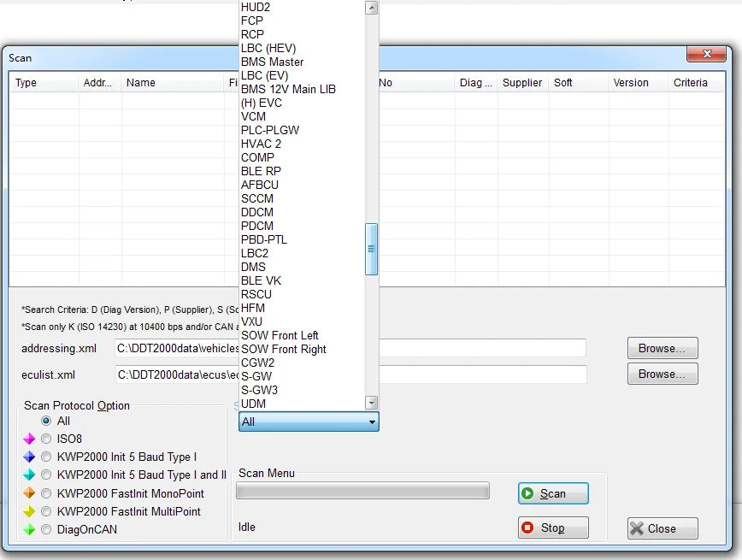The height and width of the screenshot is (560, 742).
Task: Pick COMP in the dropdown list
Action: coord(302,157)
